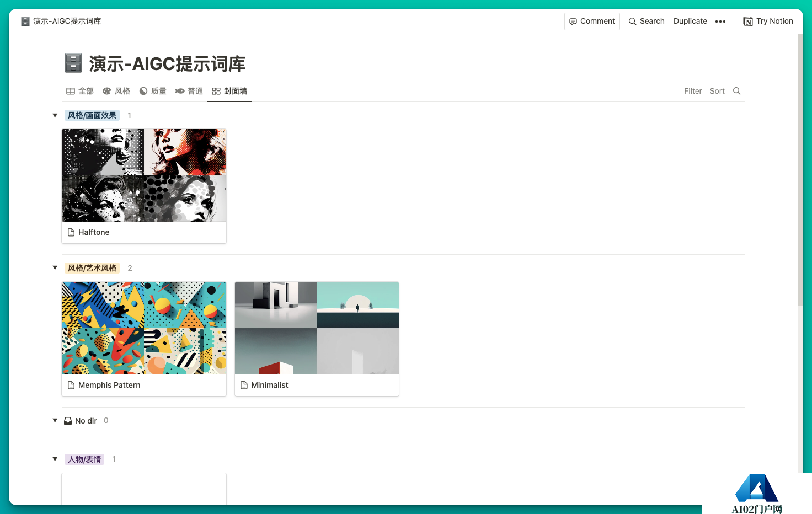The width and height of the screenshot is (812, 514).
Task: Switch to the 风格 view tab
Action: 116,91
